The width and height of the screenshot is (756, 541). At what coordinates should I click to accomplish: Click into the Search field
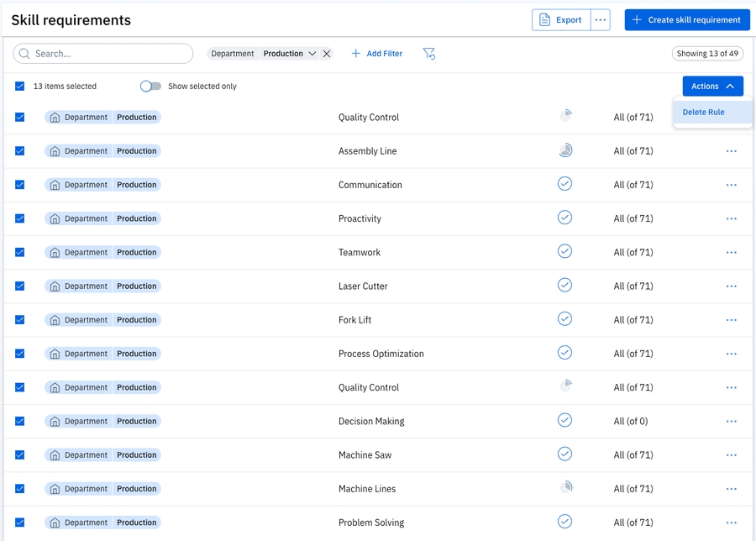point(109,54)
